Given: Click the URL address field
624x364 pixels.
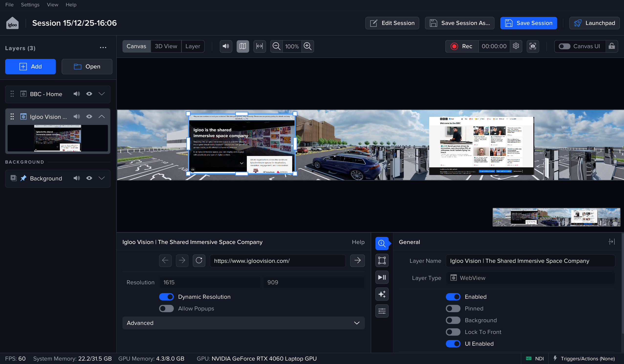Looking at the screenshot, I should (277, 261).
